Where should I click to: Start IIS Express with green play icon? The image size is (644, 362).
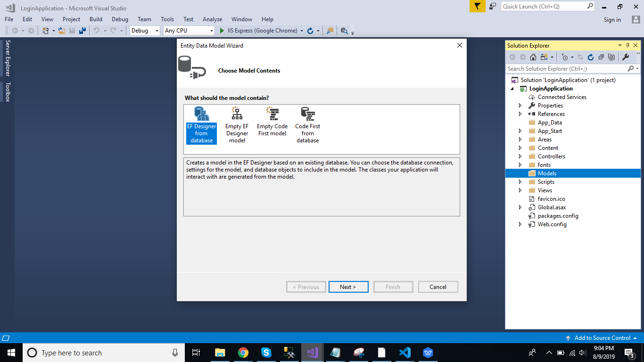tap(223, 31)
